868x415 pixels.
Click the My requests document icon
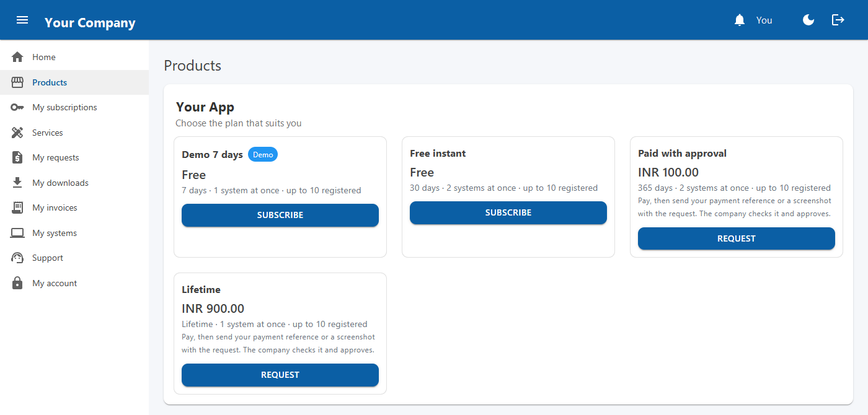click(17, 157)
